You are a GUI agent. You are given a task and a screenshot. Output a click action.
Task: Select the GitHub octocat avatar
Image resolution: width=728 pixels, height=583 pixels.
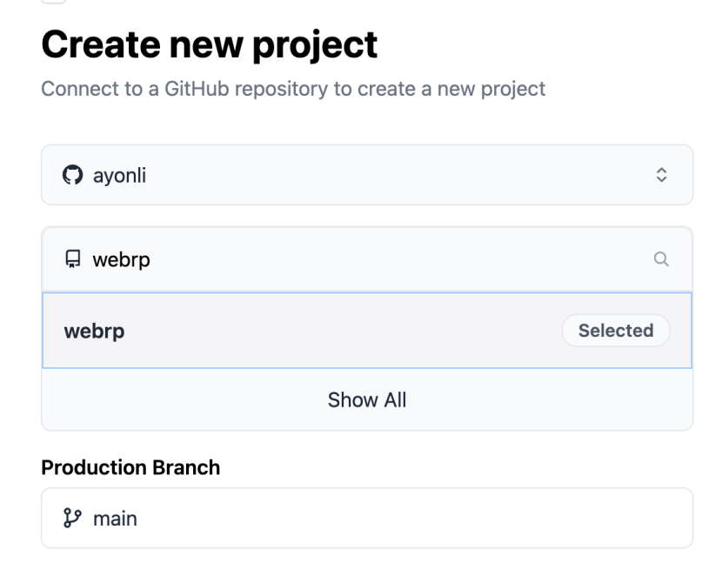72,174
